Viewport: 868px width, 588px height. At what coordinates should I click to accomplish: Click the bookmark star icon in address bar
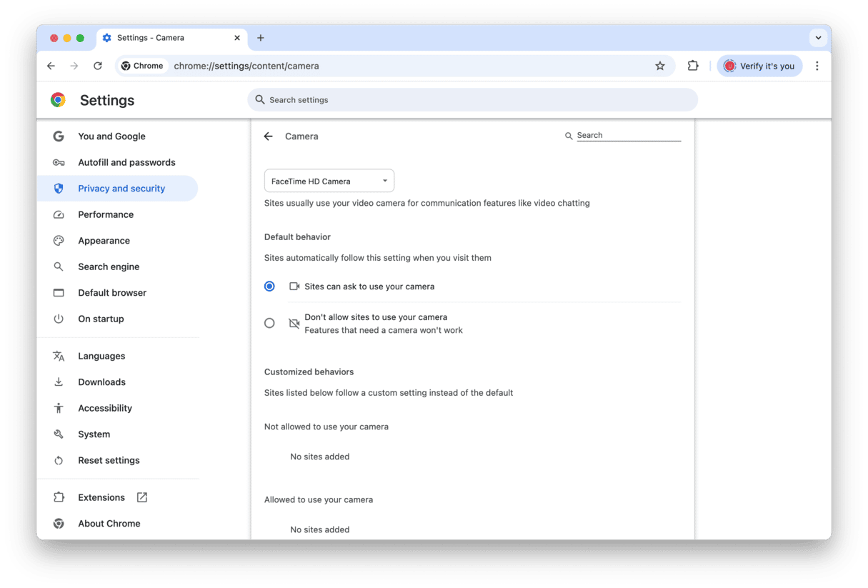(659, 66)
